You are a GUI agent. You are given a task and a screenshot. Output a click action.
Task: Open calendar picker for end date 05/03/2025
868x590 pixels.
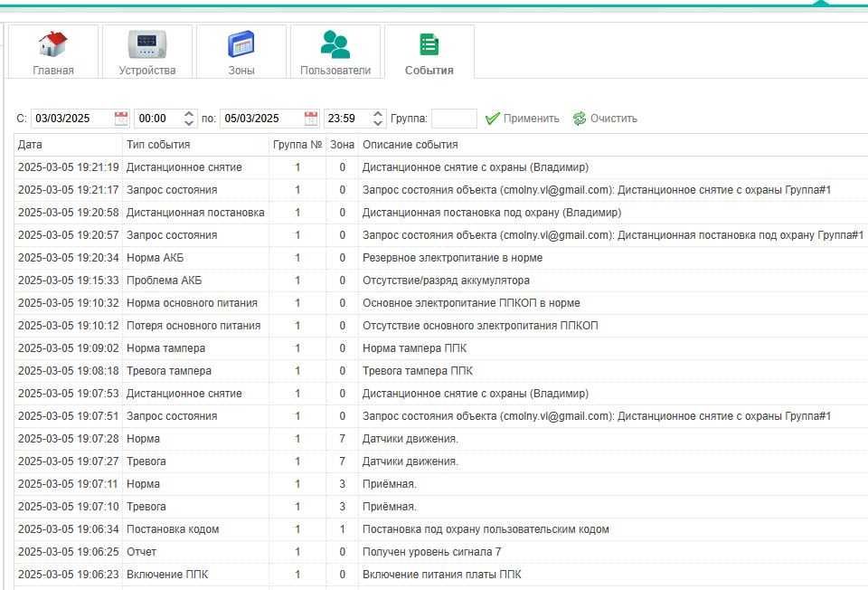click(x=311, y=118)
